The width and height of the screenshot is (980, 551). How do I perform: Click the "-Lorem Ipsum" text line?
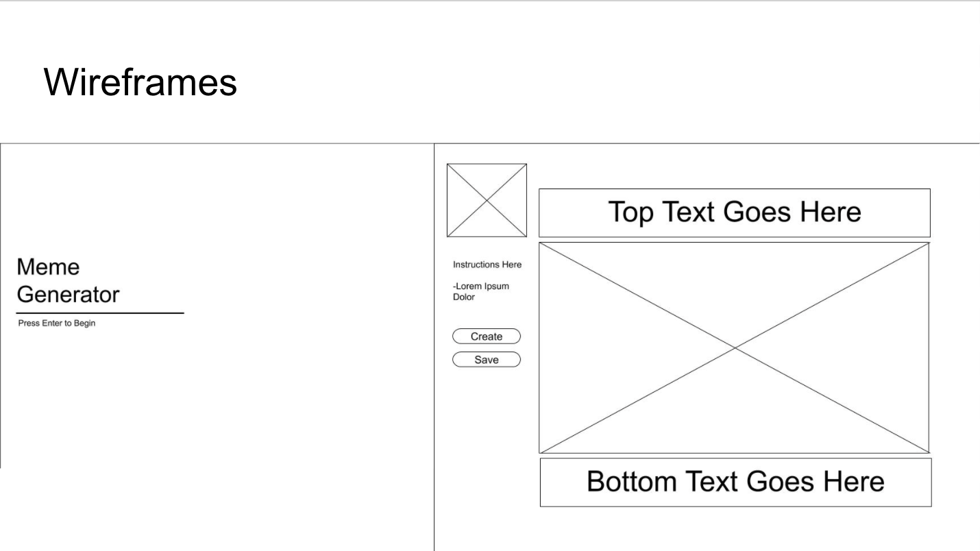(x=481, y=286)
